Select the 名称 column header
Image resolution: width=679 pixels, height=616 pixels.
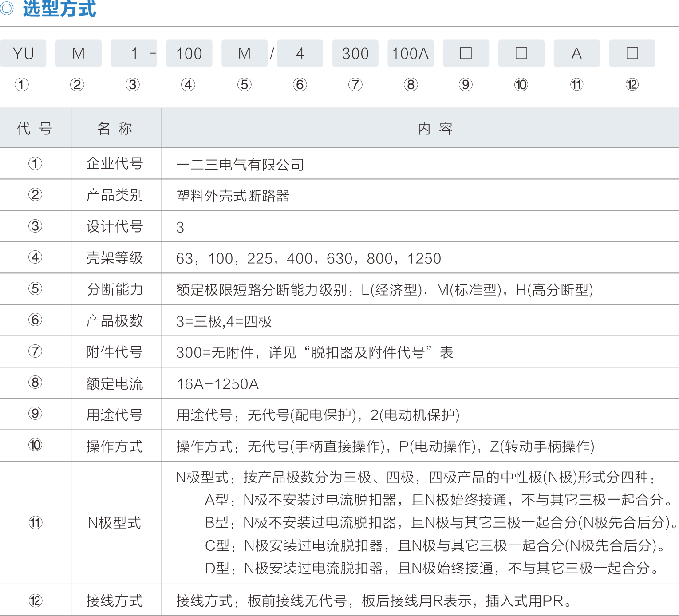point(115,129)
